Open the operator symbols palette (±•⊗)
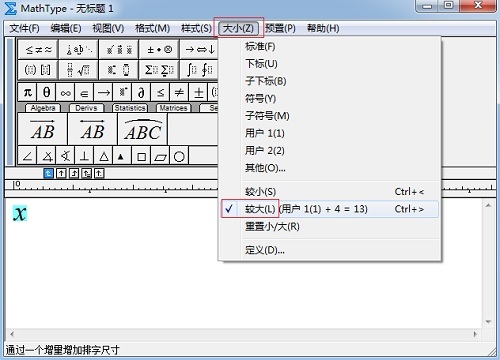 pos(159,50)
